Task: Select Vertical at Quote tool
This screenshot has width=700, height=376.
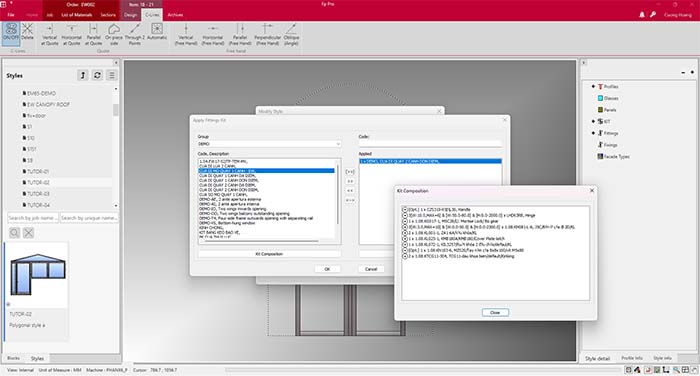Action: pos(50,34)
